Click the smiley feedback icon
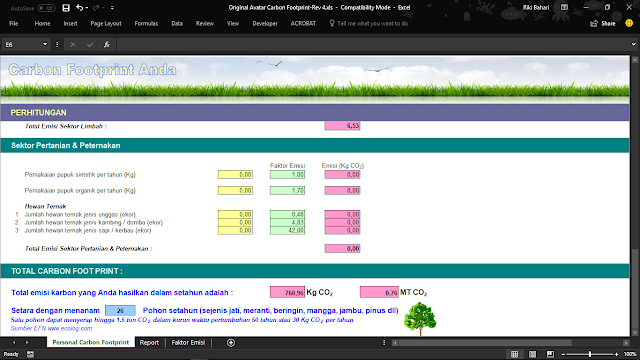Viewport: 640px width, 360px height. (629, 23)
